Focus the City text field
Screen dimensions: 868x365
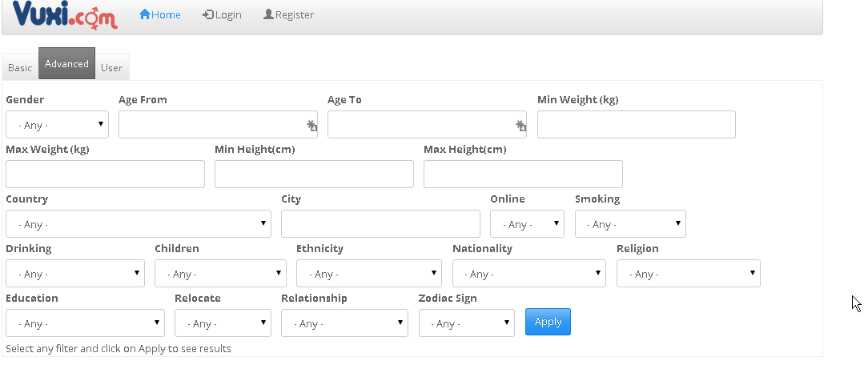tap(381, 223)
